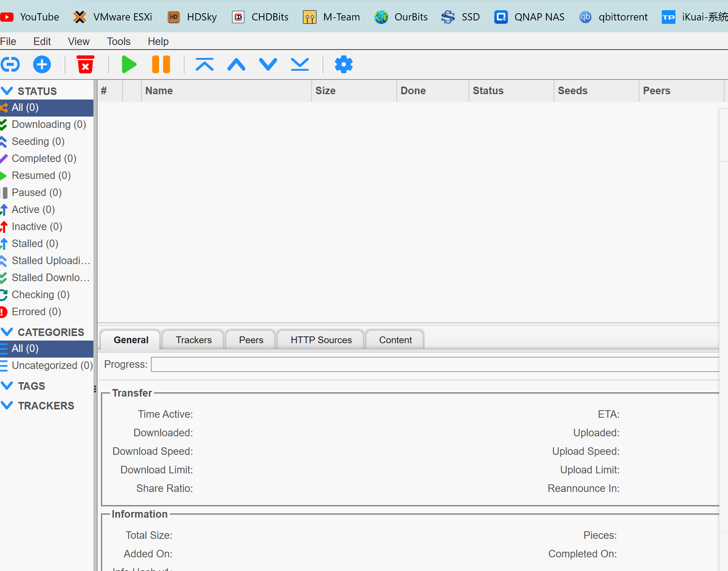Click the add torrent link icon
Image resolution: width=728 pixels, height=571 pixels.
click(x=10, y=64)
